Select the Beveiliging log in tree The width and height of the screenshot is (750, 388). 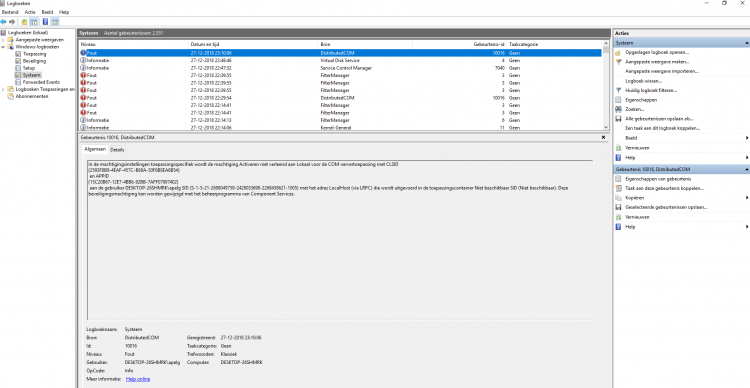34,61
